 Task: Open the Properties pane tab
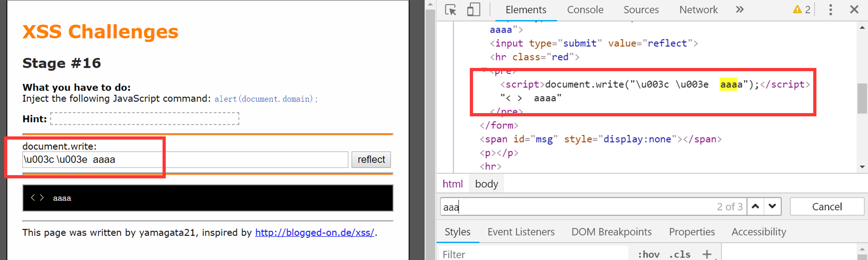pos(692,232)
